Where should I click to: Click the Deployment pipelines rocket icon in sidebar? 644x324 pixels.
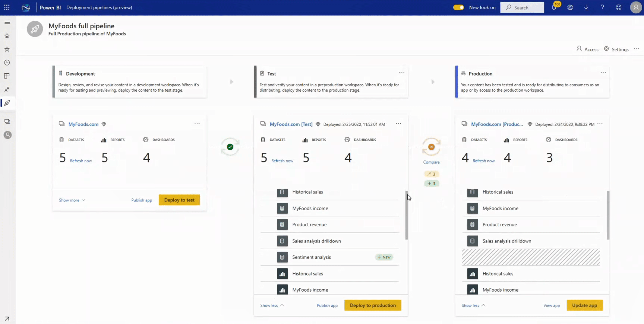[x=7, y=103]
